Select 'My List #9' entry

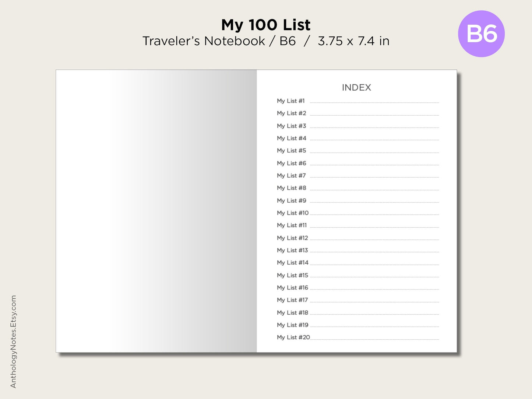[292, 201]
